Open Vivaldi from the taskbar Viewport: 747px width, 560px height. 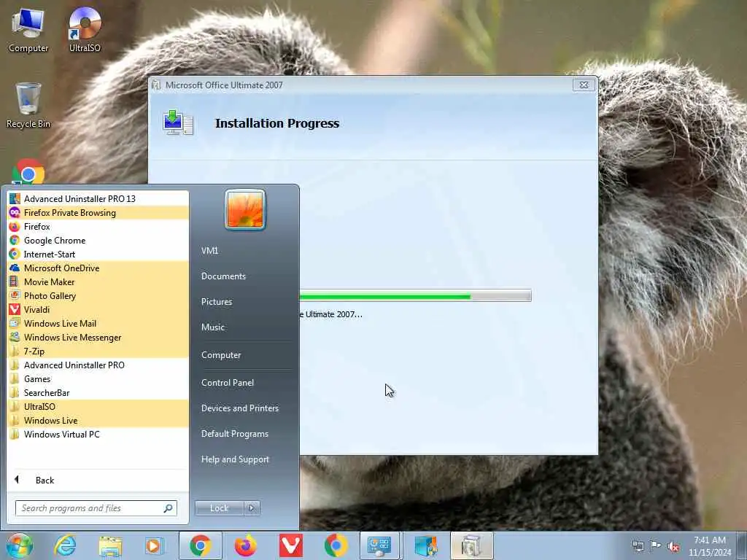[290, 545]
